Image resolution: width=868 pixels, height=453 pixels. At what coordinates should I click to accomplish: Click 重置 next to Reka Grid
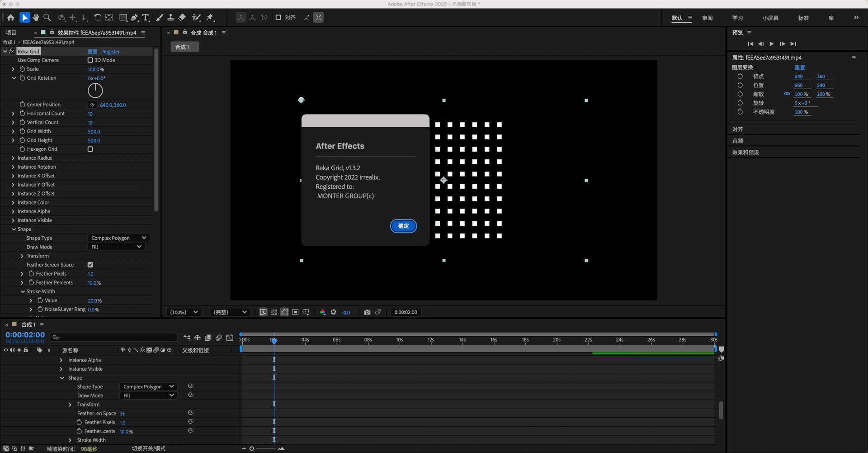click(x=92, y=52)
